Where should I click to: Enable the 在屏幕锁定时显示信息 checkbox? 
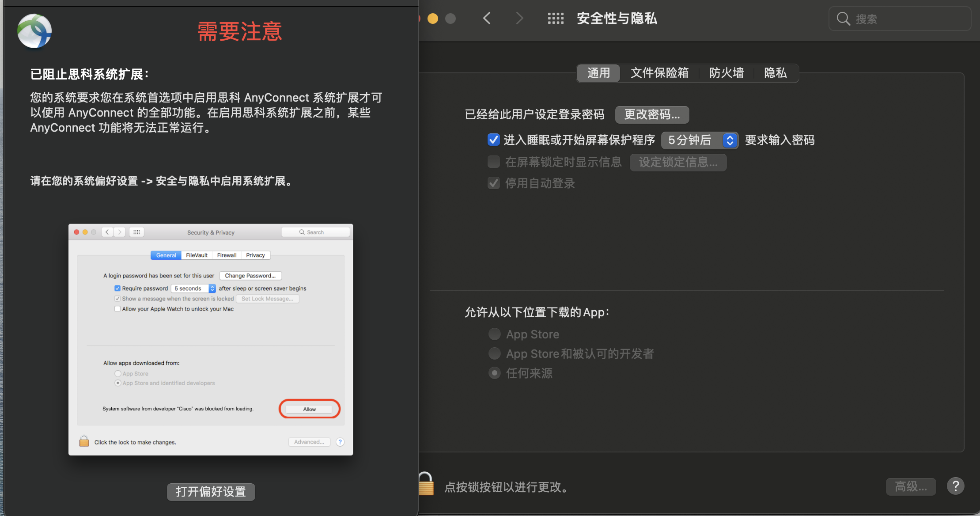tap(493, 162)
